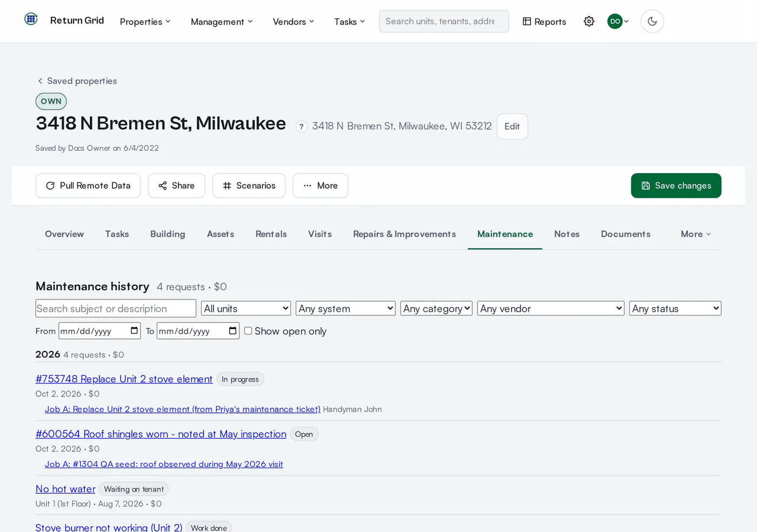Toggle dark mode with the moon icon
Viewport: 757px width, 532px height.
(652, 21)
